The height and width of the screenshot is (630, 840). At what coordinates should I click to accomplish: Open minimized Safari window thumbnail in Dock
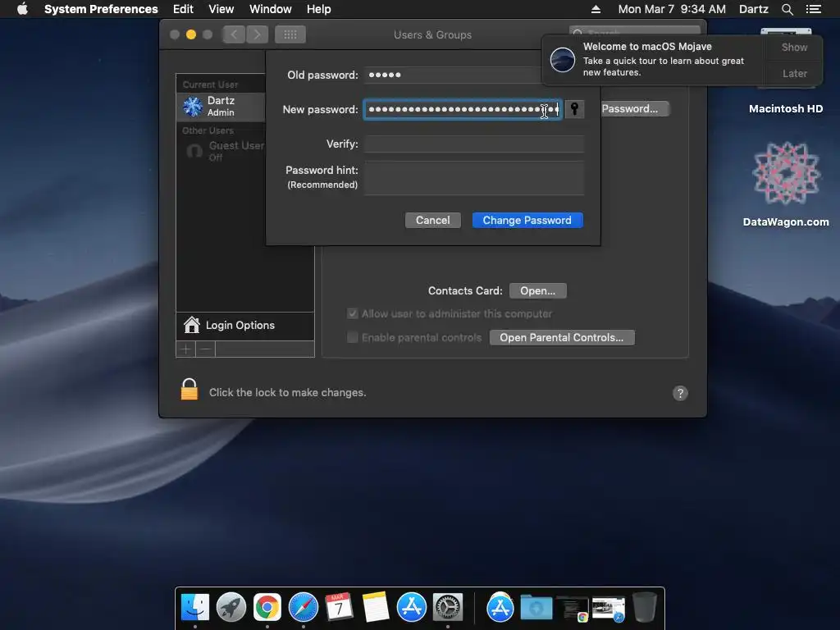[609, 609]
